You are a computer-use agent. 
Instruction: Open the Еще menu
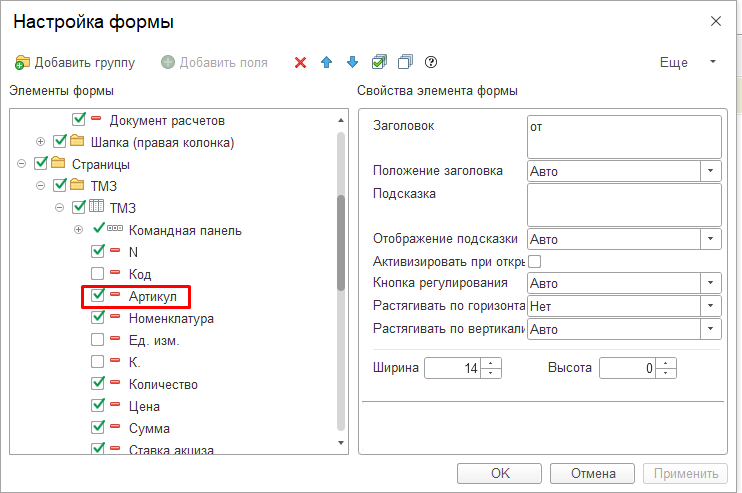point(688,63)
